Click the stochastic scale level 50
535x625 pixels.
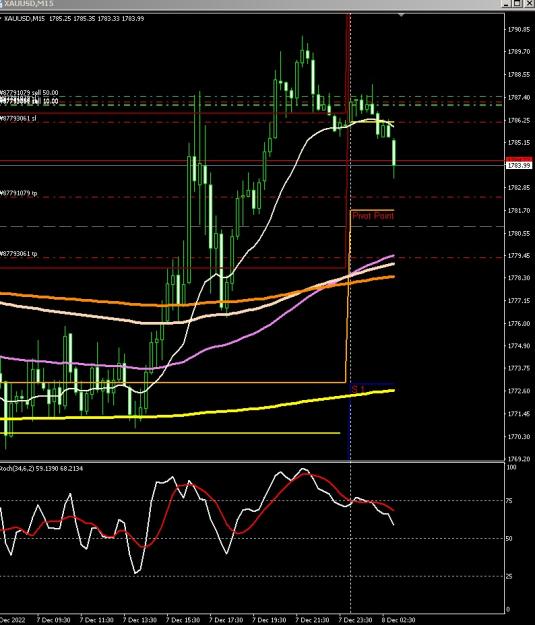[509, 539]
